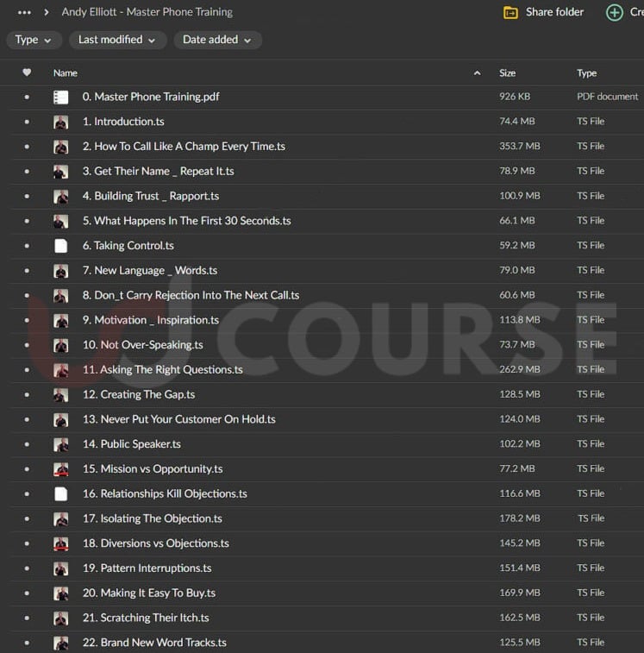Toggle favorite dot for 2. How To Call Like A Champ

tap(27, 148)
